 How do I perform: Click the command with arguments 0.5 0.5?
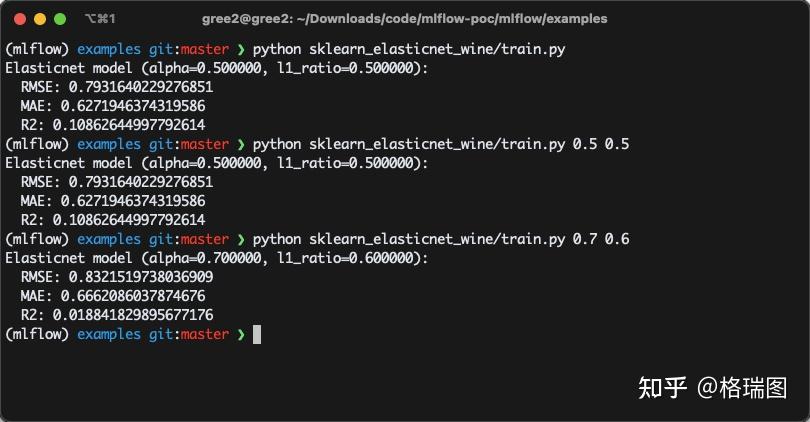440,144
